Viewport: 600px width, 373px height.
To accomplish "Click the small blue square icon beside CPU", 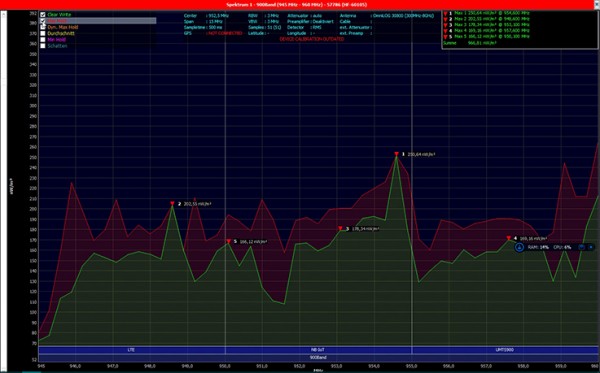I will click(581, 247).
